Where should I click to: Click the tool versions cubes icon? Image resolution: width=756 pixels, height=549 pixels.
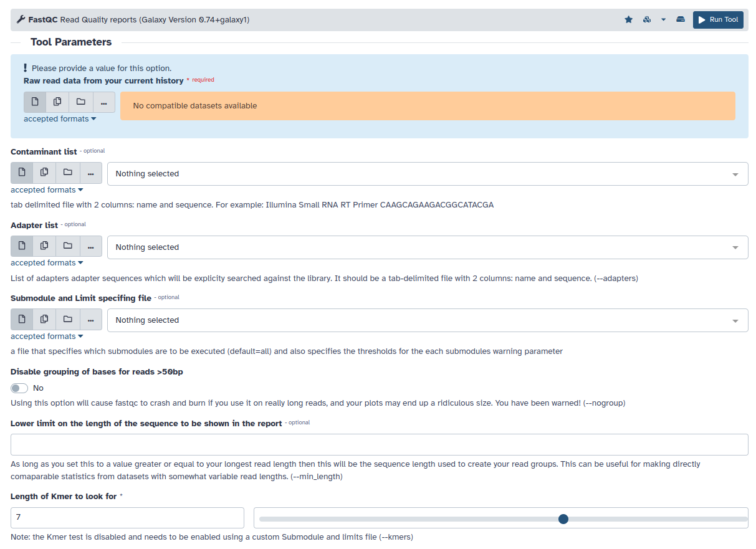tap(647, 20)
